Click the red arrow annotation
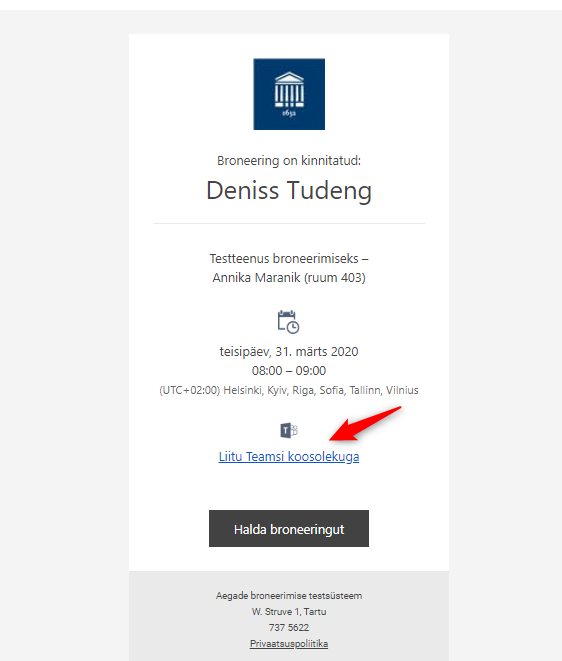Image resolution: width=562 pixels, height=661 pixels. [x=365, y=424]
